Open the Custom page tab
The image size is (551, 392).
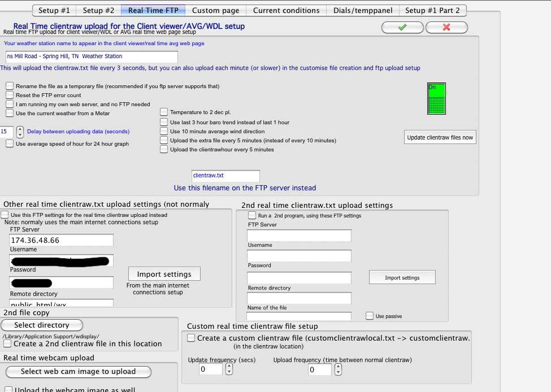tap(215, 11)
